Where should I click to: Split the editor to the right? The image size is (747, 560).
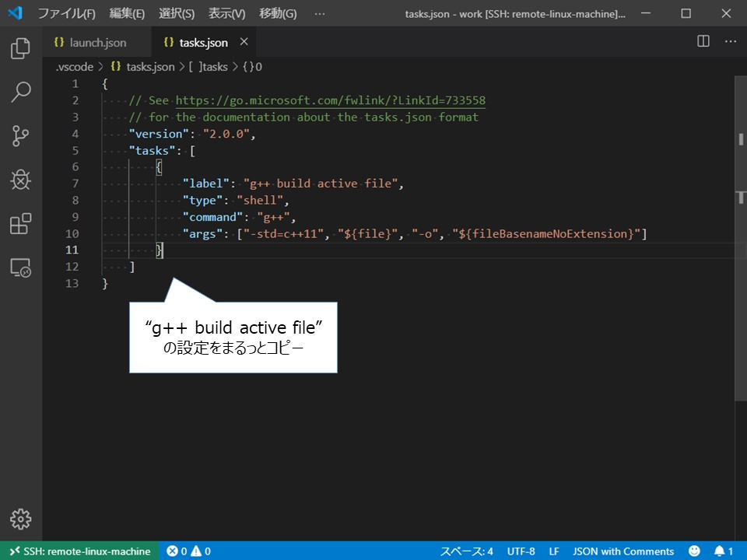pyautogui.click(x=703, y=41)
